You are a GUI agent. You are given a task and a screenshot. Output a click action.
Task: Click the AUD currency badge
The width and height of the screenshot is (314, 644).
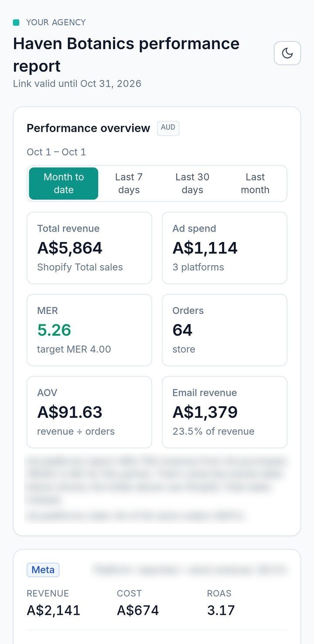tap(168, 128)
